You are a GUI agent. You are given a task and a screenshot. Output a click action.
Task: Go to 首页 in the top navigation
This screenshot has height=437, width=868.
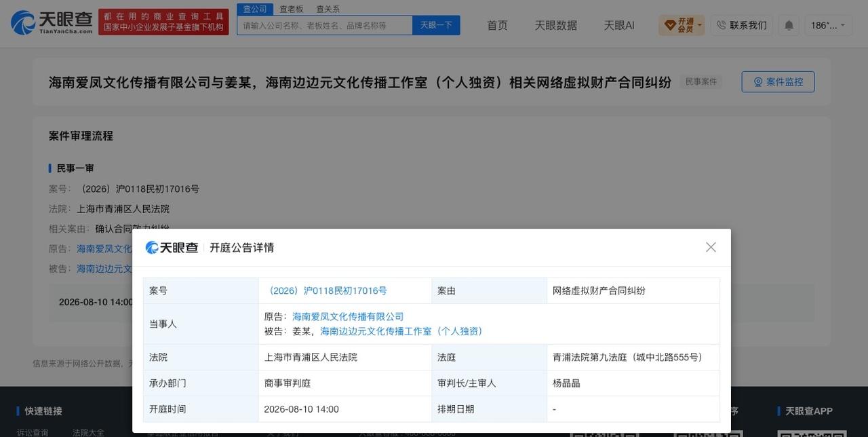pyautogui.click(x=497, y=25)
